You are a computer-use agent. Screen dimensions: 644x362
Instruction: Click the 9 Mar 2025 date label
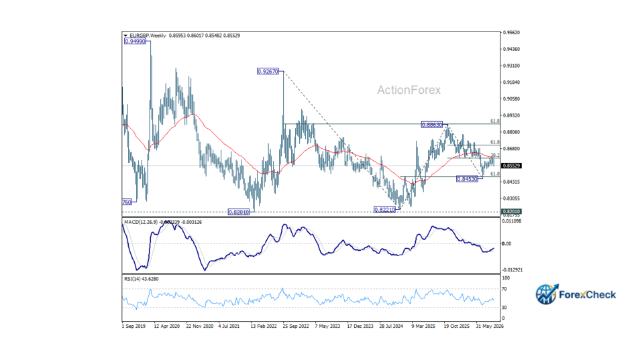423,326
